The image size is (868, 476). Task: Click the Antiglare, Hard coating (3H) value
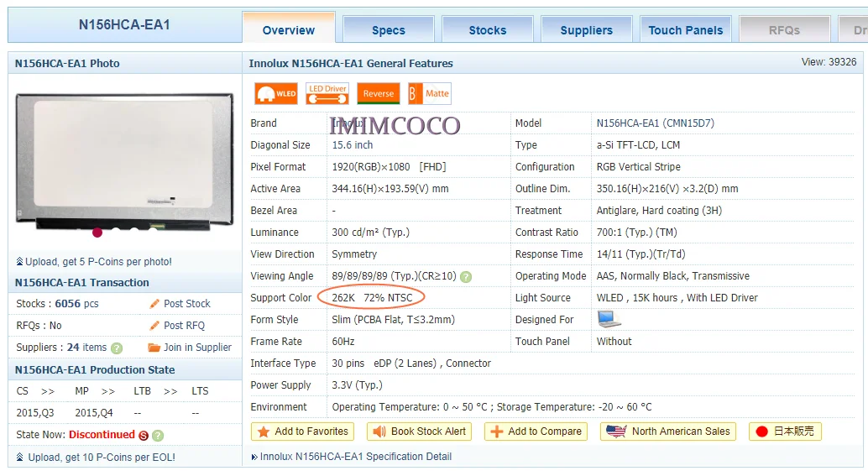pos(659,211)
